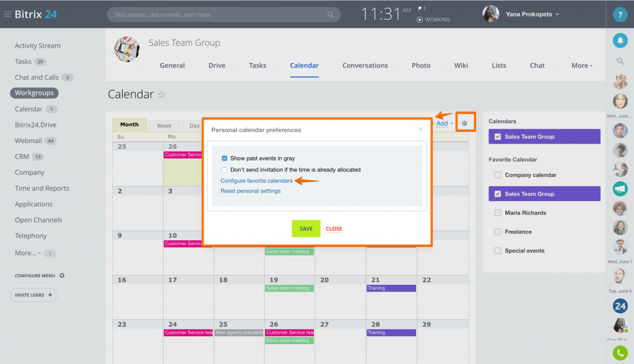Open Chat and Calls in sidebar
634x364 pixels.
coord(37,77)
